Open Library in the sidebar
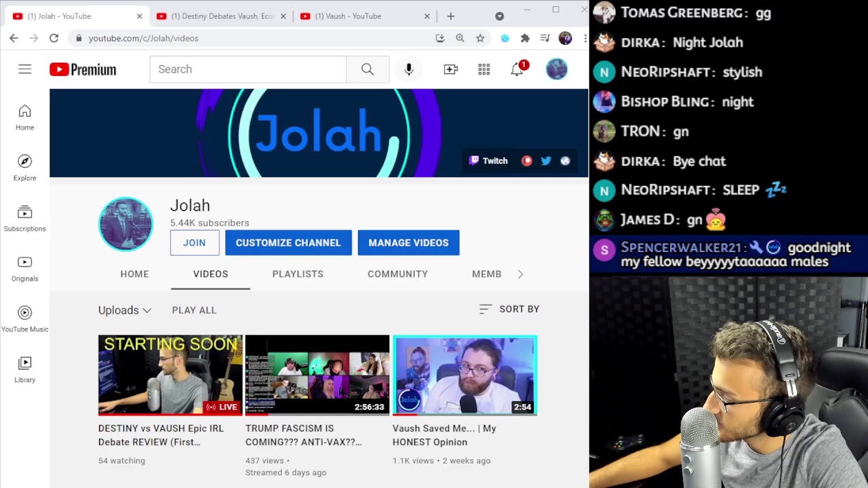 [x=24, y=369]
